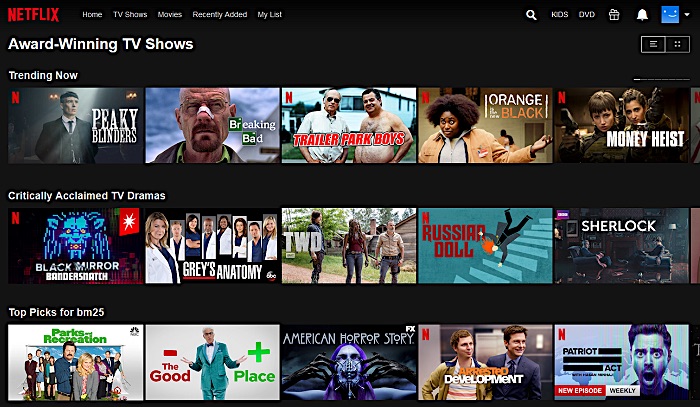700x407 pixels.
Task: Open the Breaking Bad thumbnail
Action: (x=212, y=125)
